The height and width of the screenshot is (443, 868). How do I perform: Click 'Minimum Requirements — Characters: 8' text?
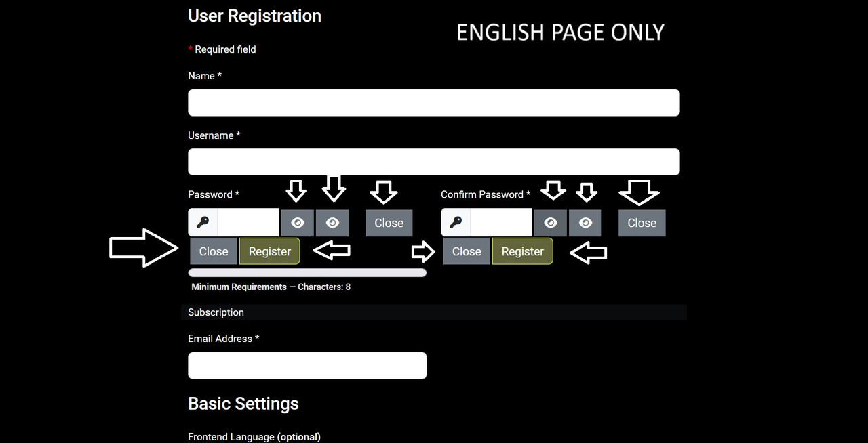pyautogui.click(x=271, y=287)
